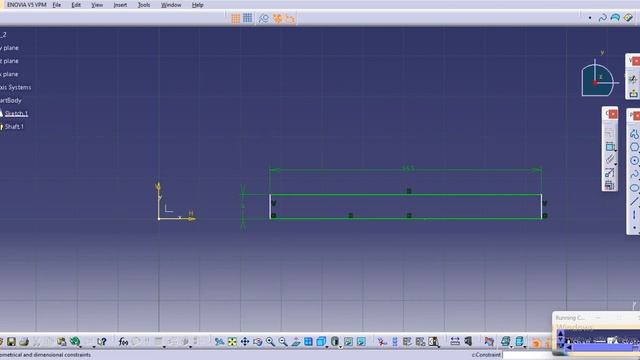The image size is (640, 360).
Task: Click the Print icon
Action: [x=24, y=342]
